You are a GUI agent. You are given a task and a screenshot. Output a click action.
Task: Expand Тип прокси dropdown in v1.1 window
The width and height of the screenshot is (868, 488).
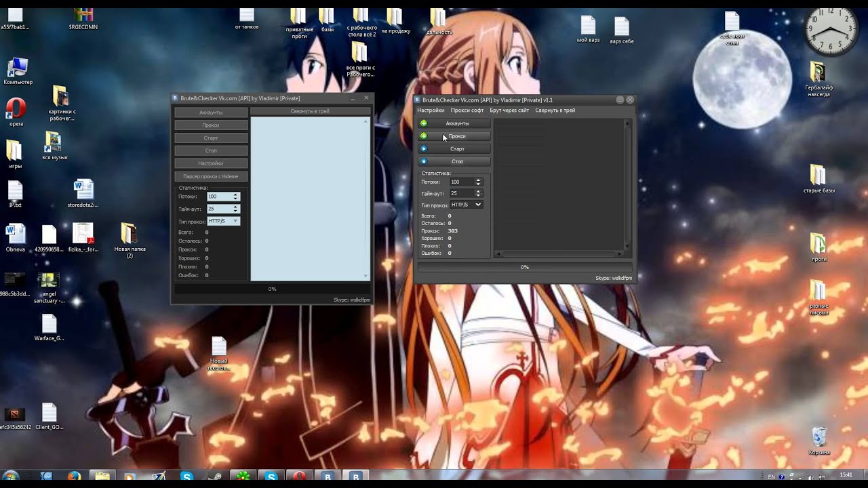click(467, 205)
